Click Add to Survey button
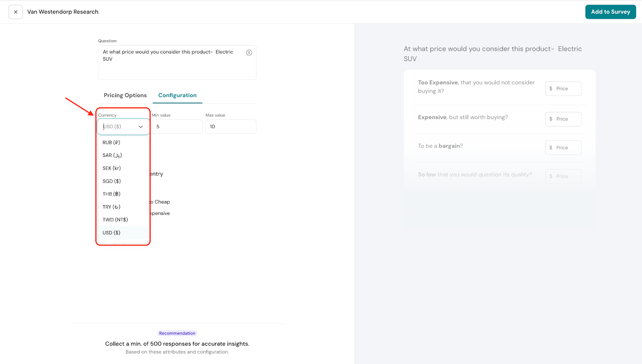The width and height of the screenshot is (642, 364). click(x=610, y=12)
